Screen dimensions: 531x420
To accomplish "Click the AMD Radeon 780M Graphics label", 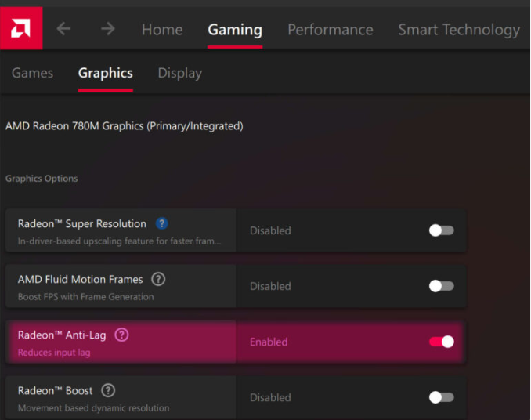I will pyautogui.click(x=125, y=126).
